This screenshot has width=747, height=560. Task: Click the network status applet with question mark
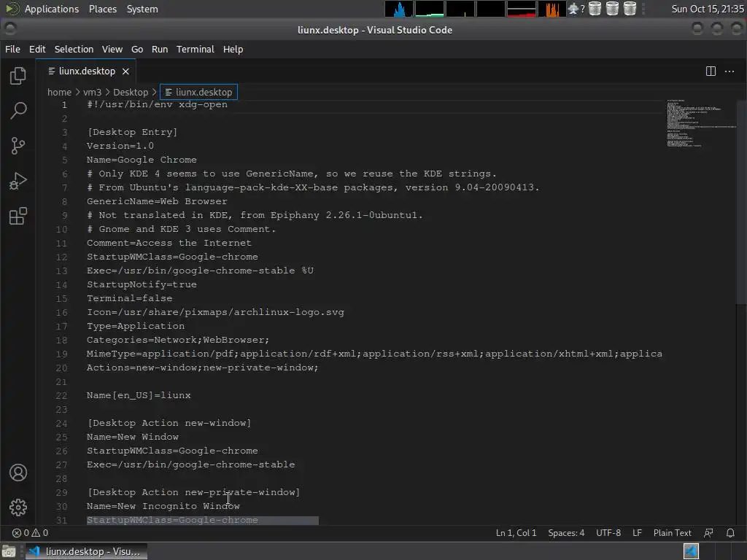pyautogui.click(x=576, y=9)
